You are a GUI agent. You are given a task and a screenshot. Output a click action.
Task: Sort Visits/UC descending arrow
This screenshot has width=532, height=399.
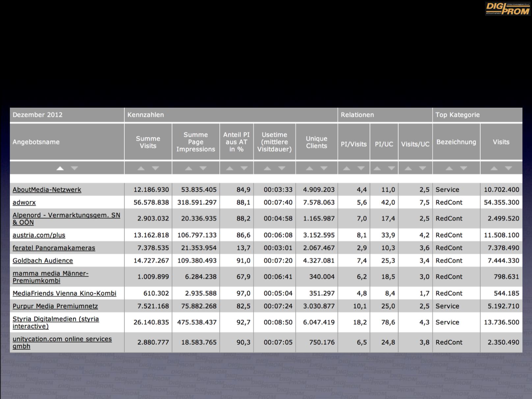click(x=423, y=168)
